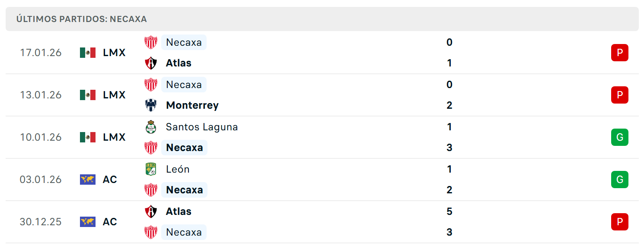This screenshot has width=644, height=249.
Task: Click Mexico flag in 13.01.26 row
Action: click(x=88, y=95)
